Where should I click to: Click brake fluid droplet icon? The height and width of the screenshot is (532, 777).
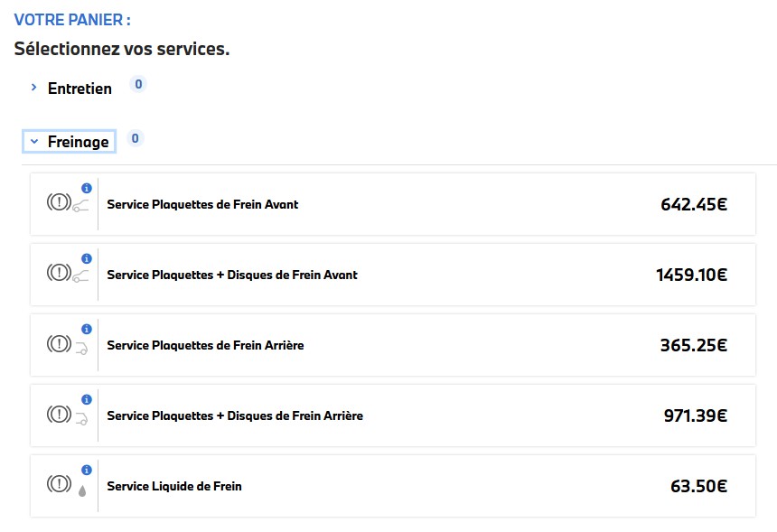(x=83, y=490)
